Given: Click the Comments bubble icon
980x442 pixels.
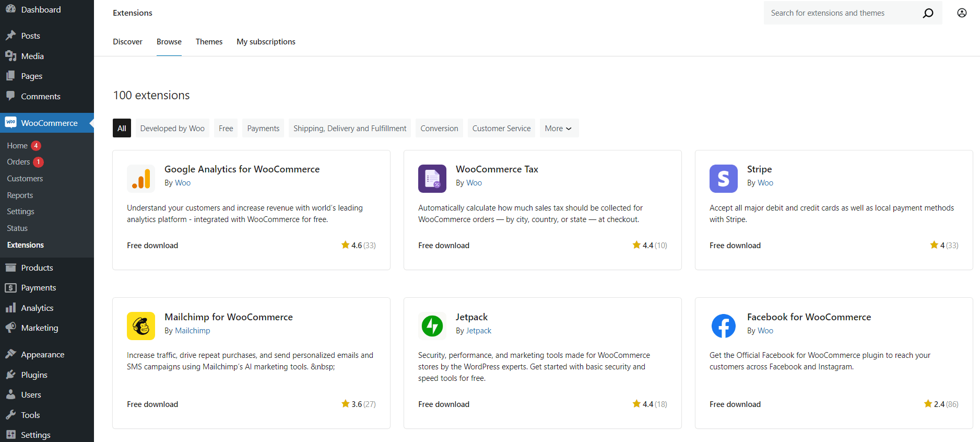Looking at the screenshot, I should pos(10,96).
